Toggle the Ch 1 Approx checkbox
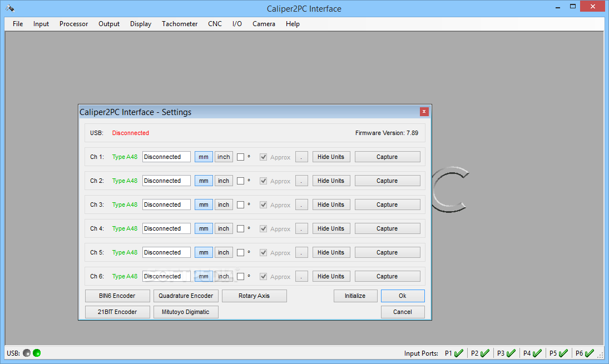609x364 pixels. (263, 157)
